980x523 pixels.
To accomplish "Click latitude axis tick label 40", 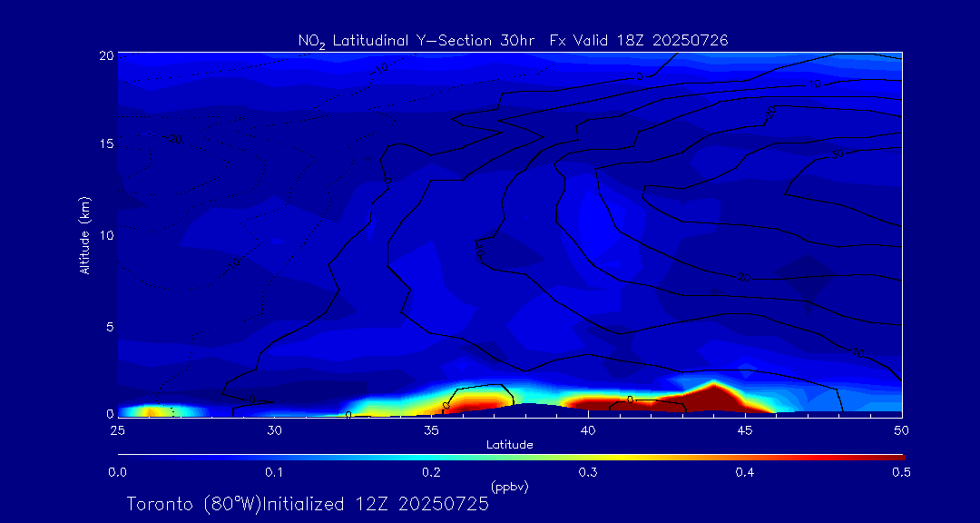I will point(588,430).
